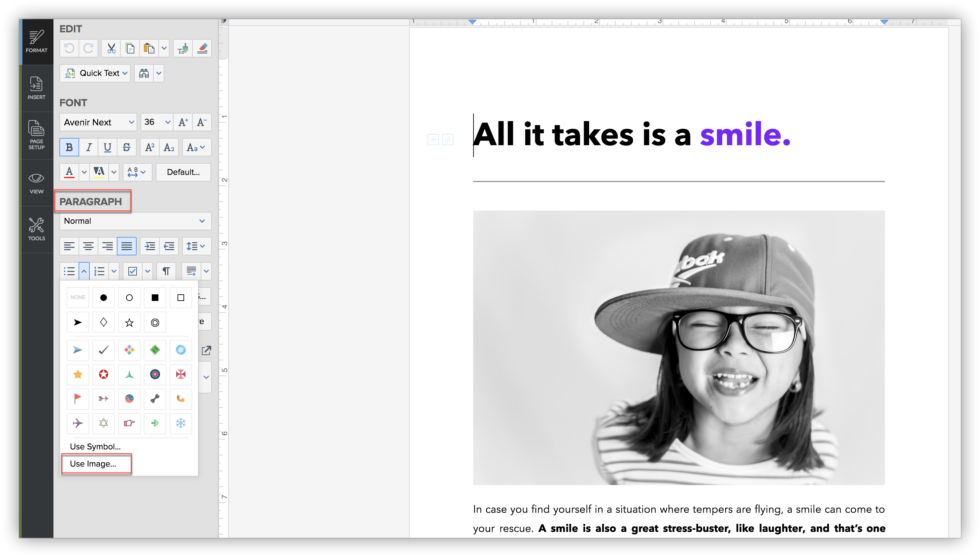980x557 pixels.
Task: Click the Clear Formatting eraser icon
Action: point(202,48)
